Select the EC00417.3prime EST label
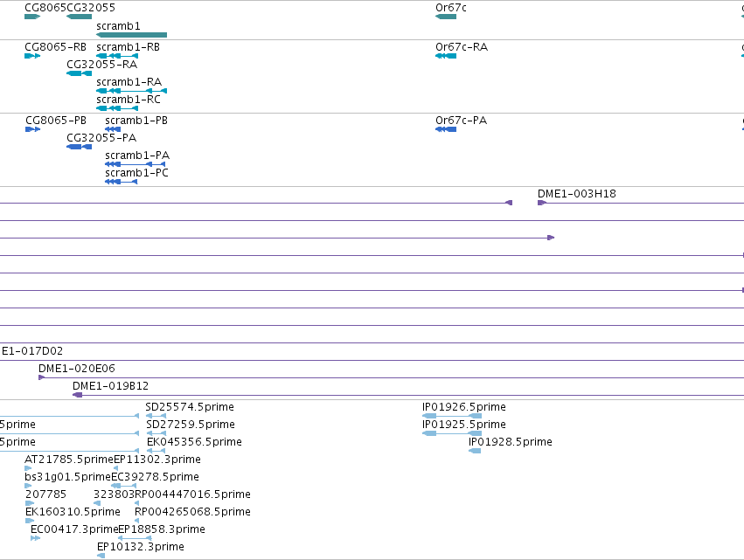 [x=74, y=529]
